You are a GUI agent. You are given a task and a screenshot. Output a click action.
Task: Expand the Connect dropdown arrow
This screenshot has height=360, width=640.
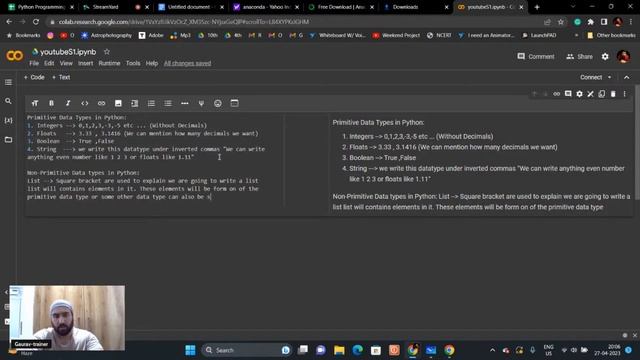(x=609, y=77)
